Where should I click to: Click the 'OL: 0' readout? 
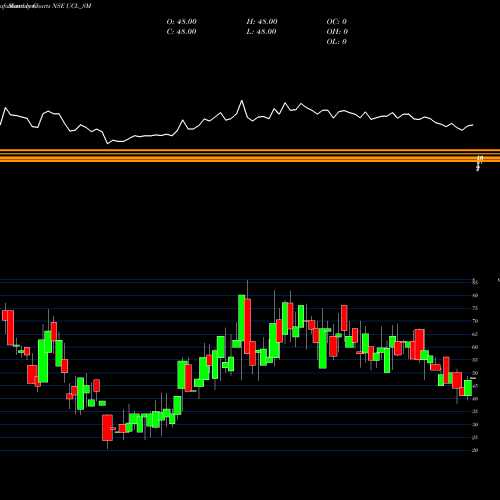click(337, 42)
